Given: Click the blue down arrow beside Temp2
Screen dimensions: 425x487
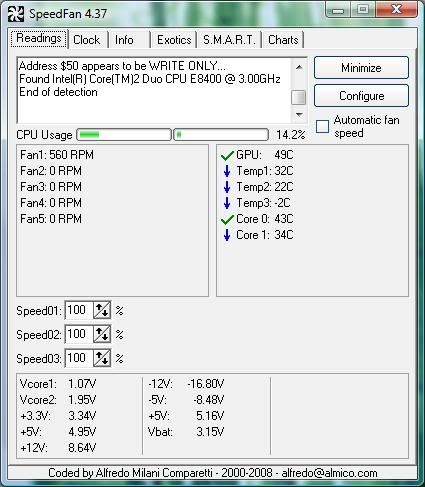Looking at the screenshot, I should (227, 187).
